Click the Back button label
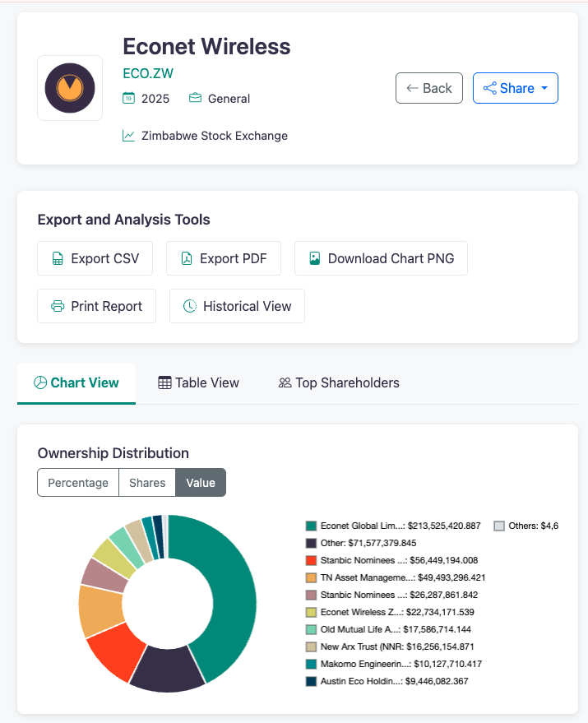 pos(438,88)
